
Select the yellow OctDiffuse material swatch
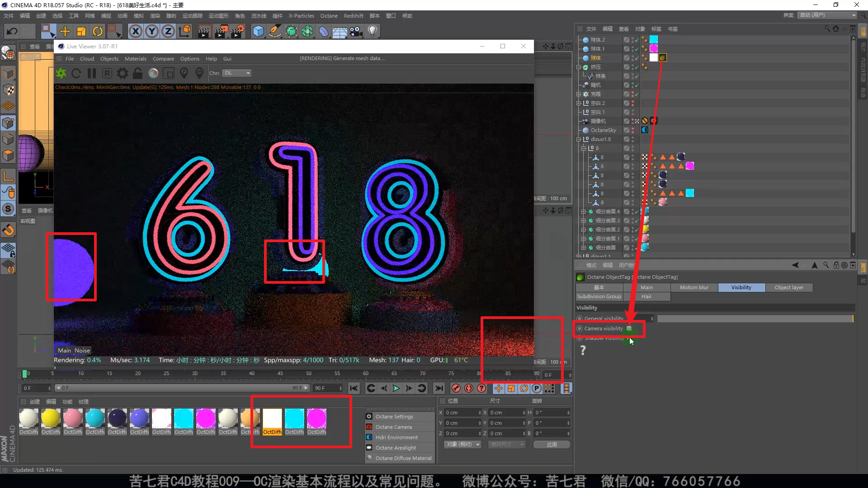(x=51, y=418)
